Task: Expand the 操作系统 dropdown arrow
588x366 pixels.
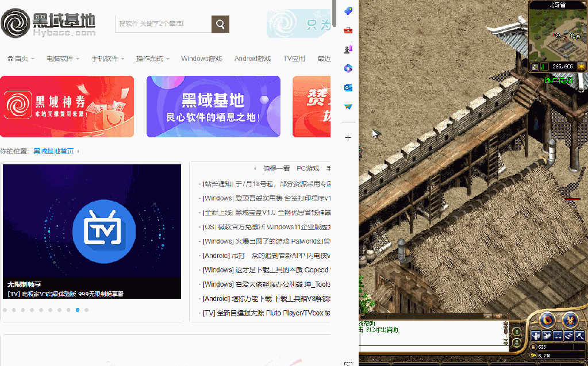Action: (168, 59)
